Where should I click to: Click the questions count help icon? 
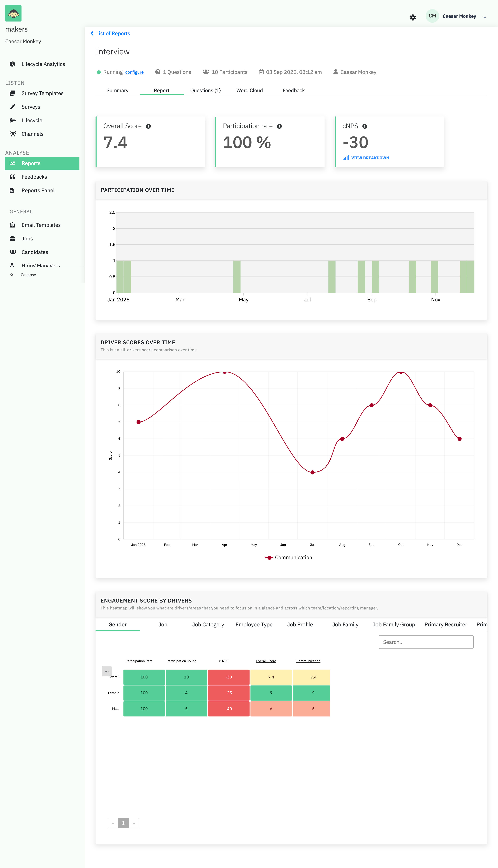158,72
